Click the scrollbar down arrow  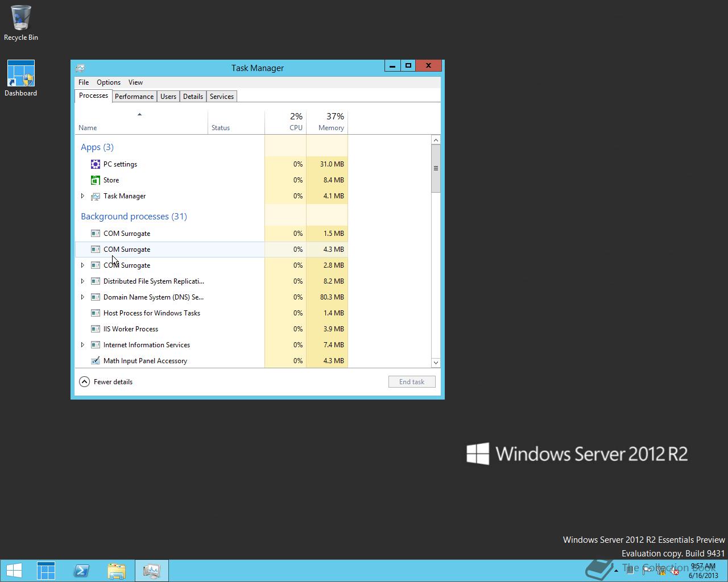[436, 363]
